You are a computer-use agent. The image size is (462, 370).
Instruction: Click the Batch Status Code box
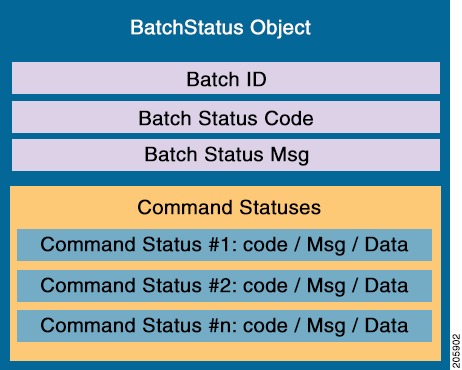226,117
